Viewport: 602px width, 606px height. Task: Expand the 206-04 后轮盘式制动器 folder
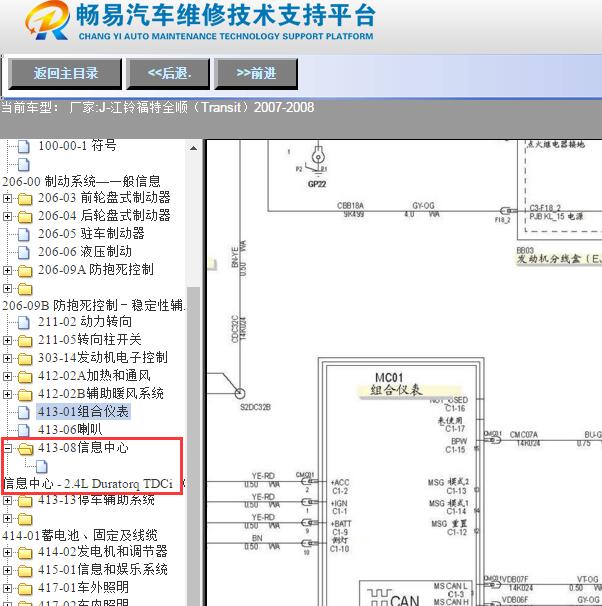(x=7, y=216)
